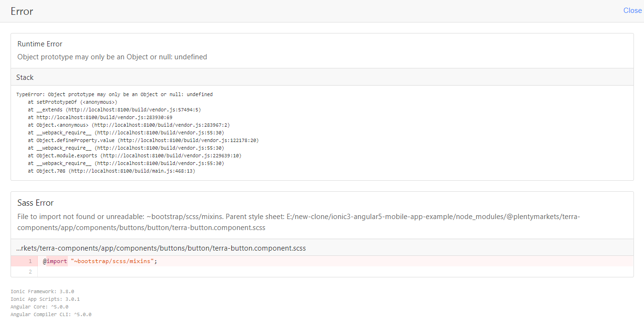The image size is (644, 319).
Task: Click the terra-button.component.scss file path header
Action: pyautogui.click(x=161, y=248)
